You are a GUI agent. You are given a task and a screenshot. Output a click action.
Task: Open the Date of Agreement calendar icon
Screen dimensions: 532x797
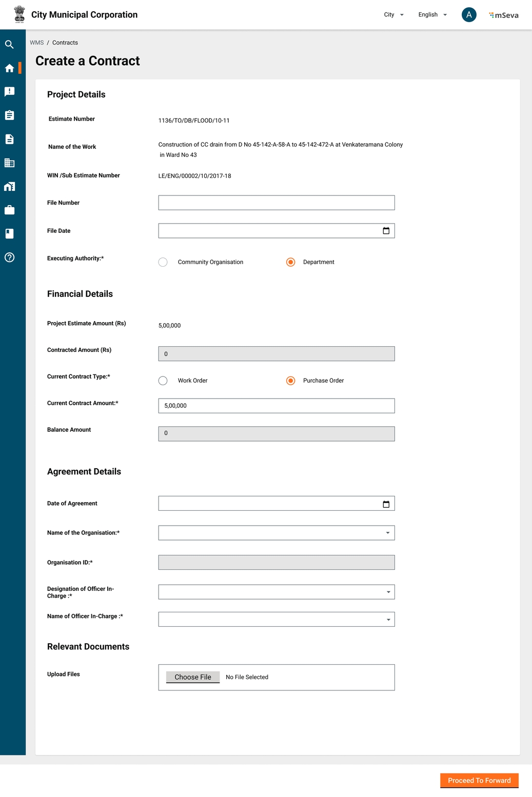(x=386, y=504)
